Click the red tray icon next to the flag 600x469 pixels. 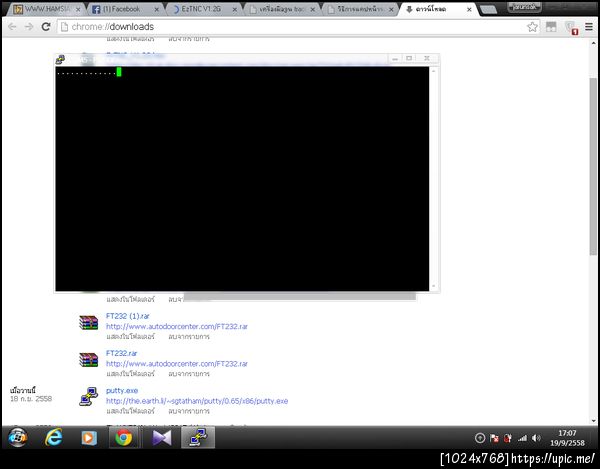point(507,438)
